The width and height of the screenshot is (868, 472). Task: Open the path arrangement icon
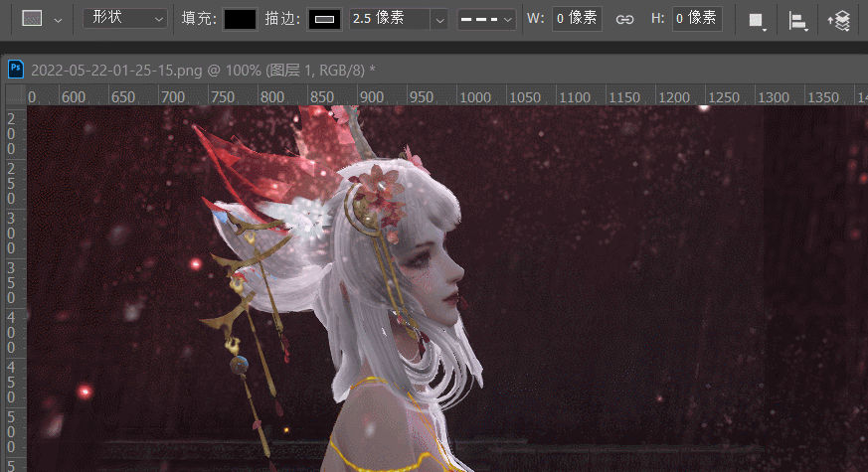pos(839,20)
